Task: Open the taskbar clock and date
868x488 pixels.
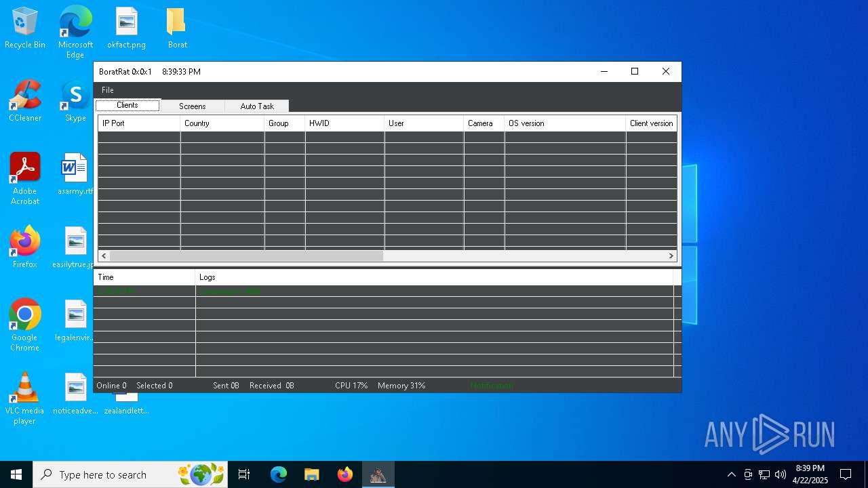Action: [x=810, y=474]
